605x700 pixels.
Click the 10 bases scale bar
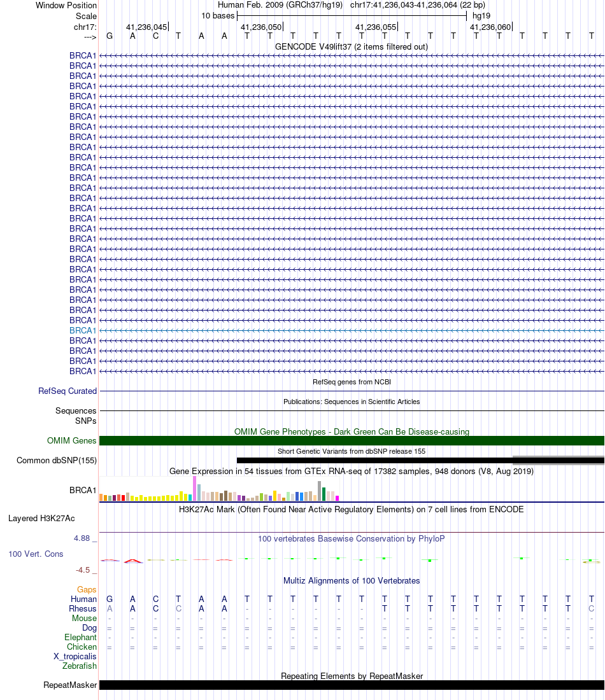[352, 16]
